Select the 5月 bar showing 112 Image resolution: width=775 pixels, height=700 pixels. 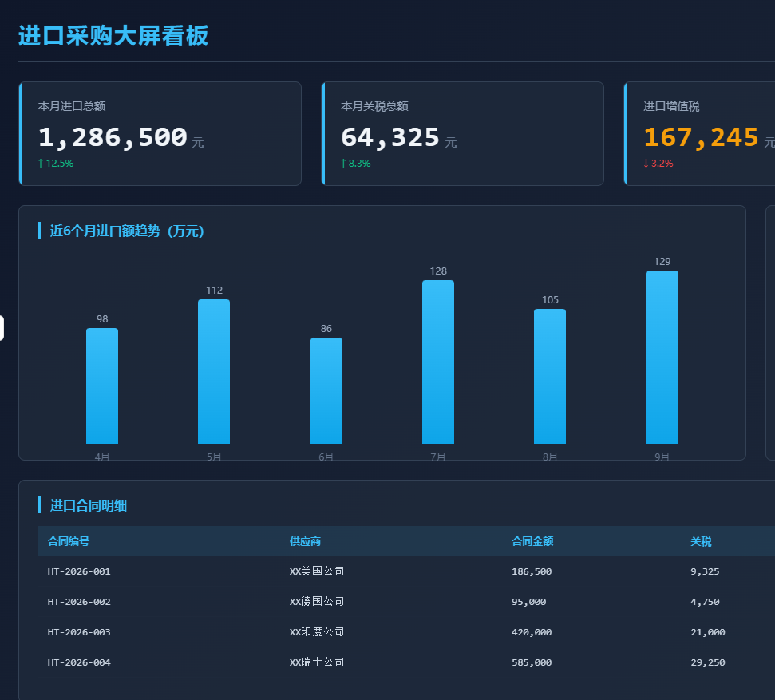[214, 371]
